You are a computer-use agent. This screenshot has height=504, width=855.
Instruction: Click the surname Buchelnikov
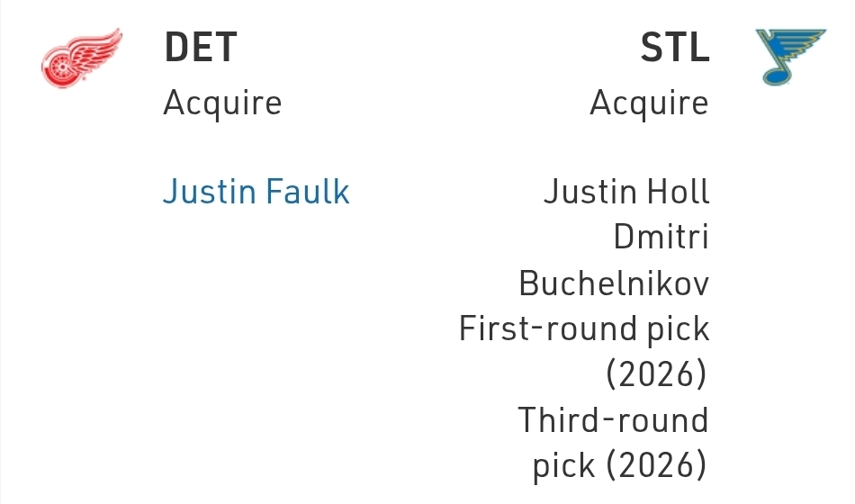coord(614,283)
